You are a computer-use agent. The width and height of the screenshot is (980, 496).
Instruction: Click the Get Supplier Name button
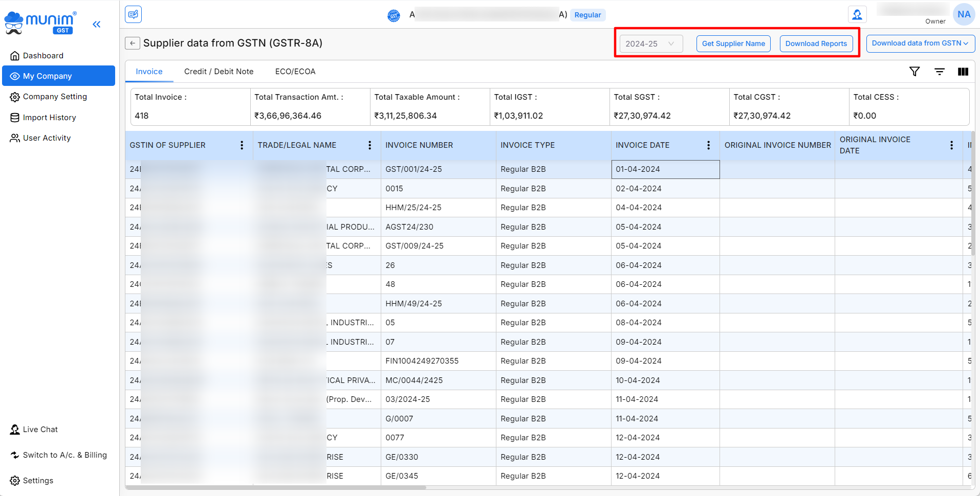733,44
